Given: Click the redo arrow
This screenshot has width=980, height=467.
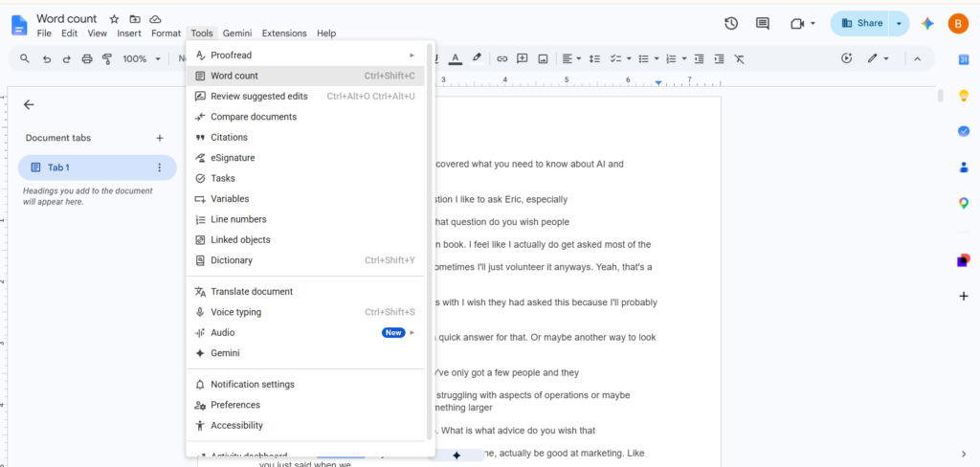Looking at the screenshot, I should pyautogui.click(x=66, y=58).
